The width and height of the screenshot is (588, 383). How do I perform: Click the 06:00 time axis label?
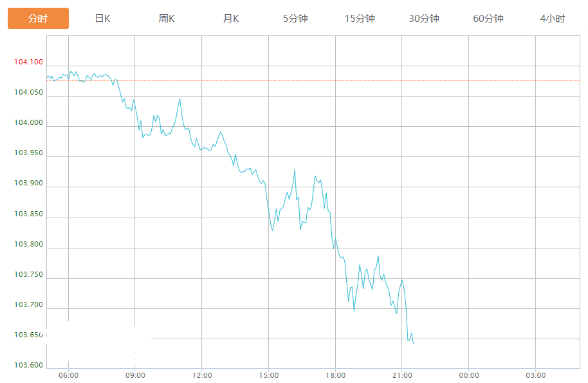pyautogui.click(x=68, y=375)
